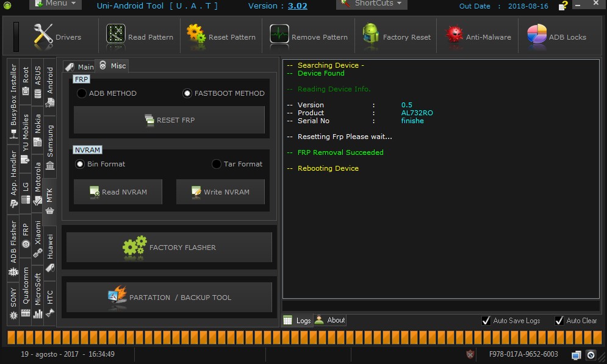This screenshot has height=364, width=607.
Task: Click the monitor icon in status bar
Action: tap(576, 355)
